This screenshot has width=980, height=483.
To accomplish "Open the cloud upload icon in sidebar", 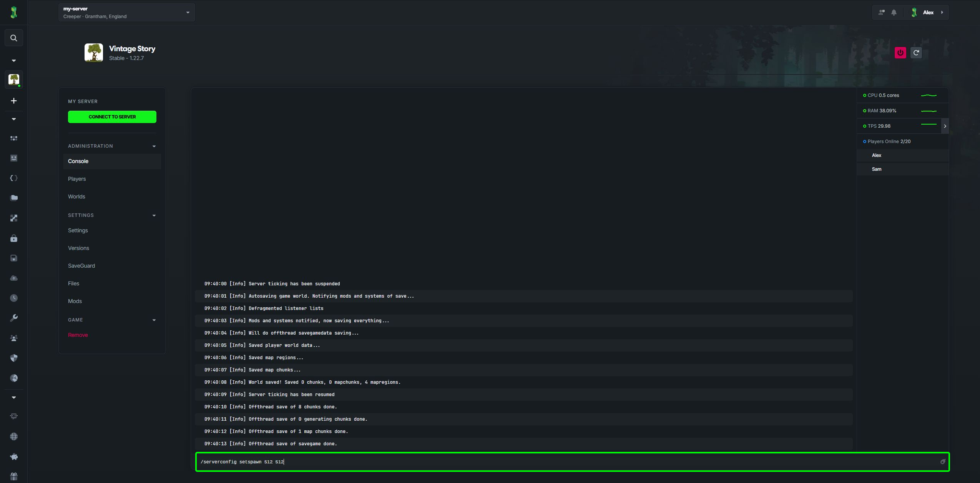I will point(14,278).
